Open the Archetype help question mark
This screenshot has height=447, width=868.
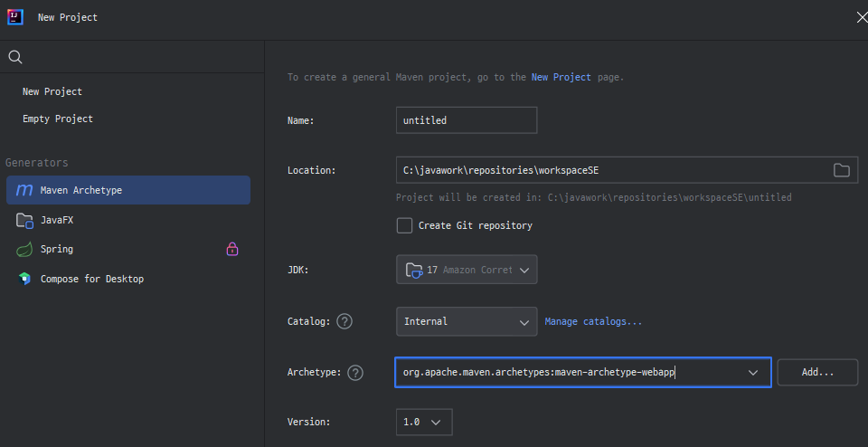click(x=355, y=373)
